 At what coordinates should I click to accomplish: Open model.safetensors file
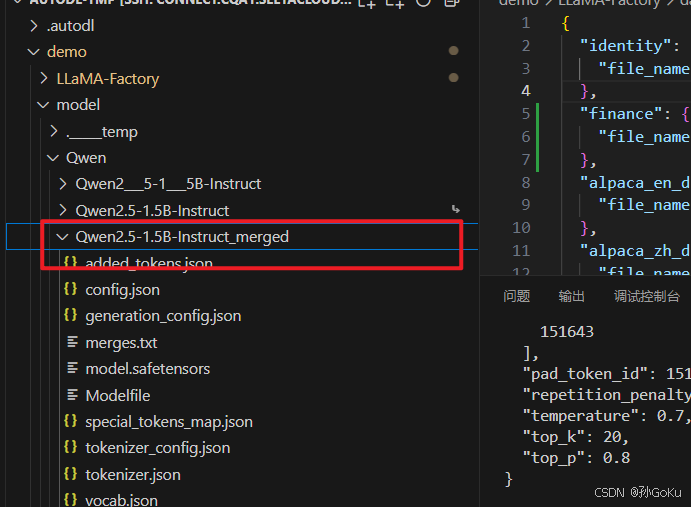[148, 369]
